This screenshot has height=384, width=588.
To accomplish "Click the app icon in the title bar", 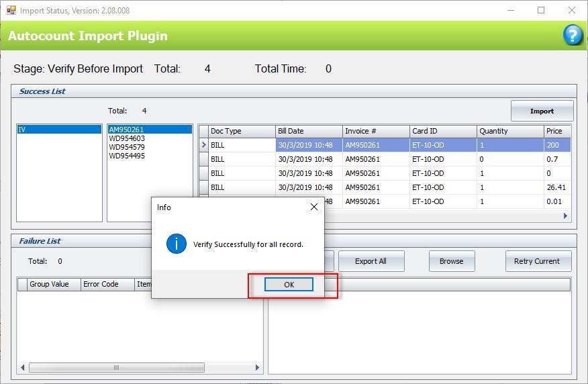I will tap(11, 10).
